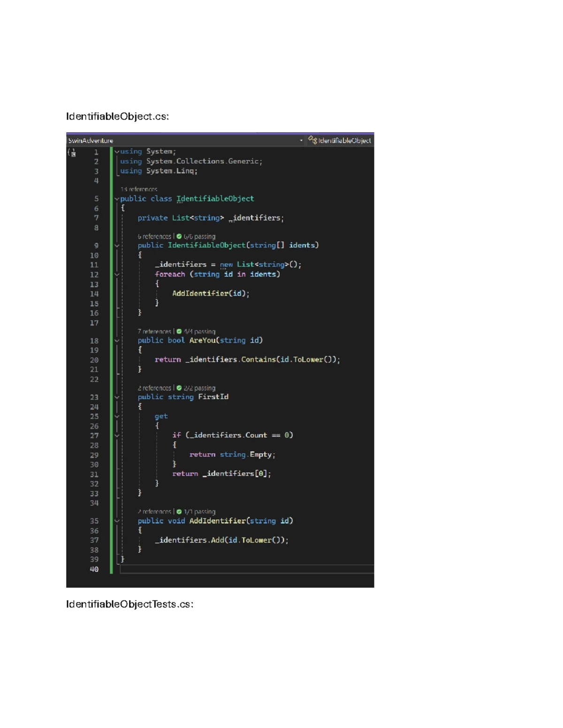Screen dimensions: 563x728
Task: Place cursor in the empty line 40
Action: tap(247, 569)
